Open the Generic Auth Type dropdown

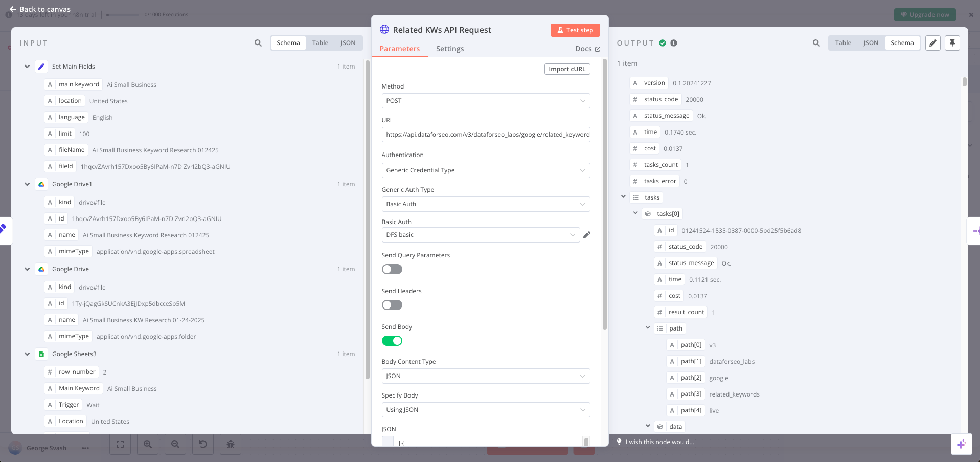tap(486, 204)
